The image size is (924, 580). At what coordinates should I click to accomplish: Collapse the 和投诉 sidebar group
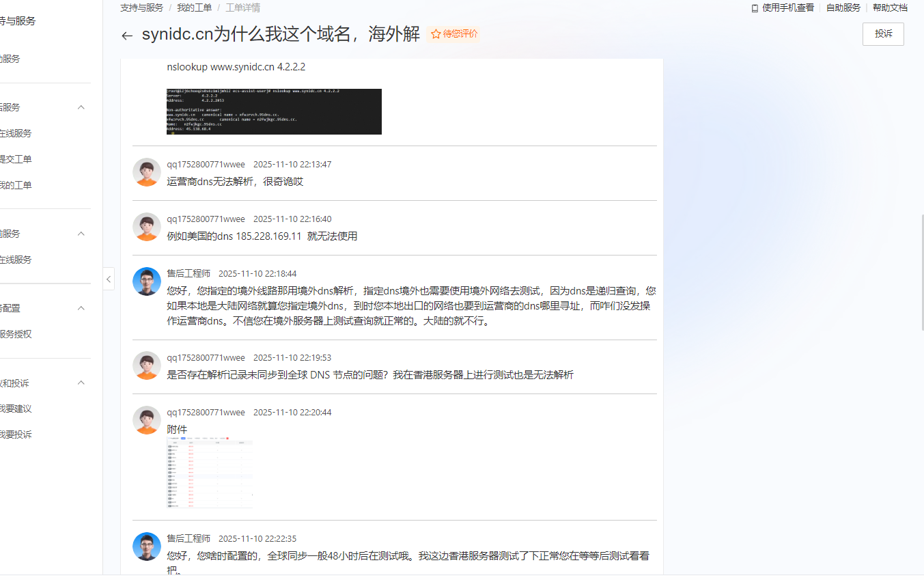click(x=81, y=383)
